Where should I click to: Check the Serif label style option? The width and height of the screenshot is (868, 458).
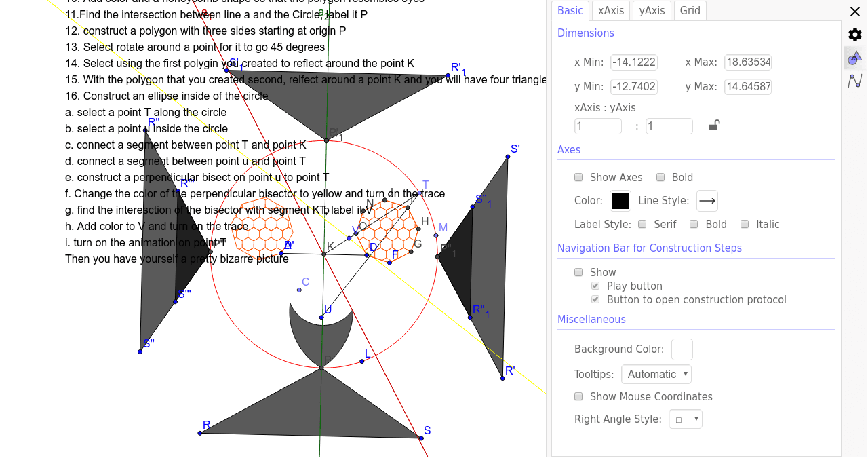642,224
